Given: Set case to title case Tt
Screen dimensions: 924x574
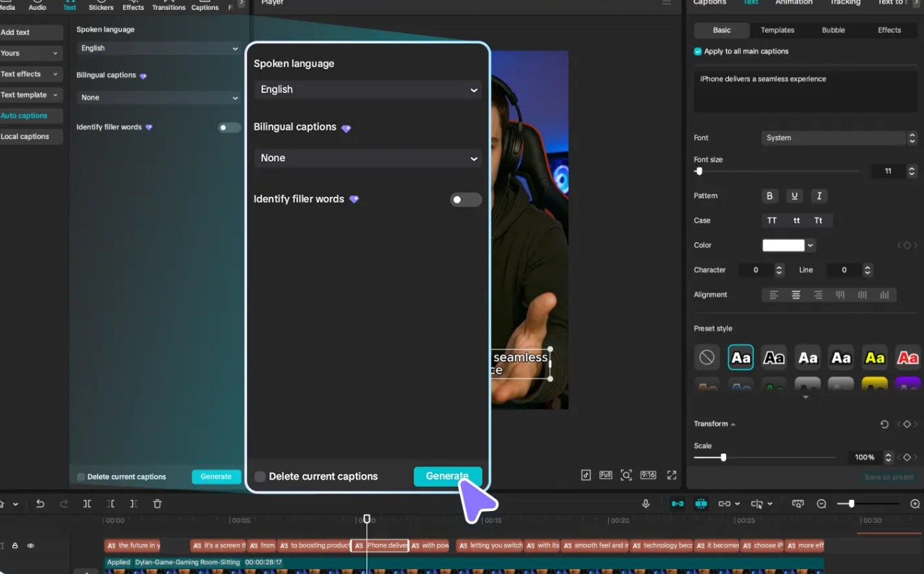Looking at the screenshot, I should 818,220.
